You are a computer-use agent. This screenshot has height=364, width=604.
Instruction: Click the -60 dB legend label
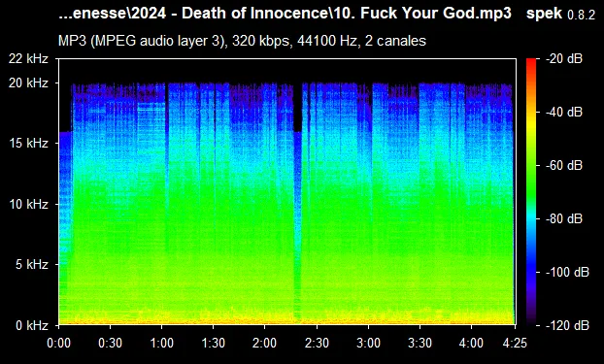(x=564, y=166)
